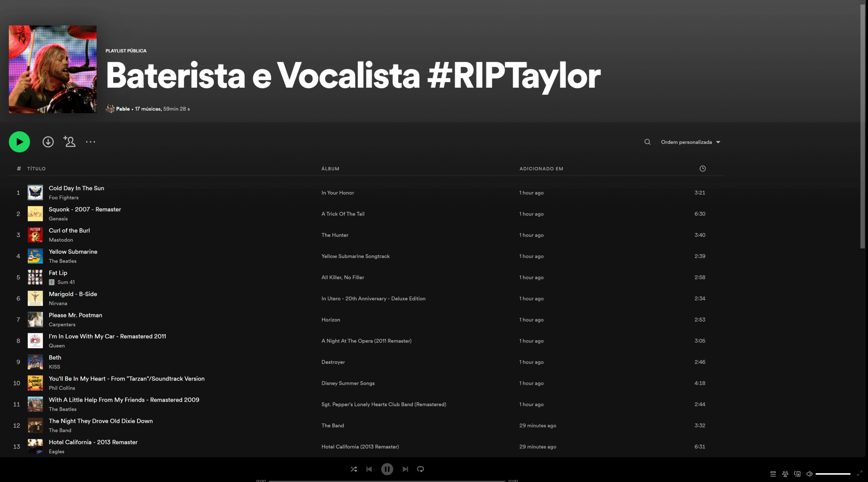Open the group session friends icon
Viewport: 868px width, 482px height.
785,474
